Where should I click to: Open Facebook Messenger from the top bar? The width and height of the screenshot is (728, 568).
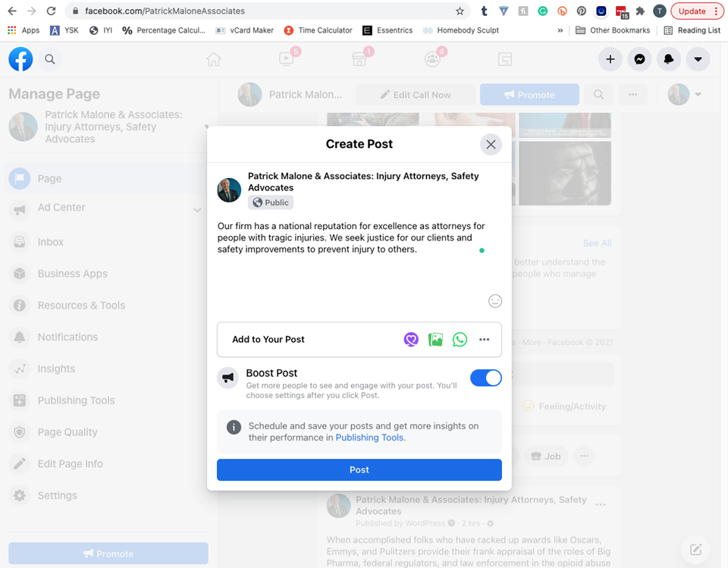pos(639,59)
